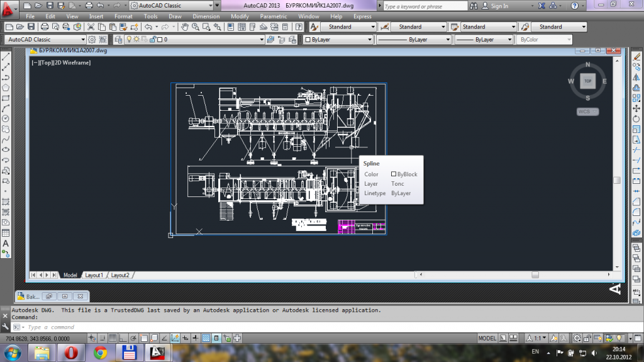This screenshot has height=362, width=644.
Task: Select the Line tool in the Draw toolbar
Action: [6, 57]
